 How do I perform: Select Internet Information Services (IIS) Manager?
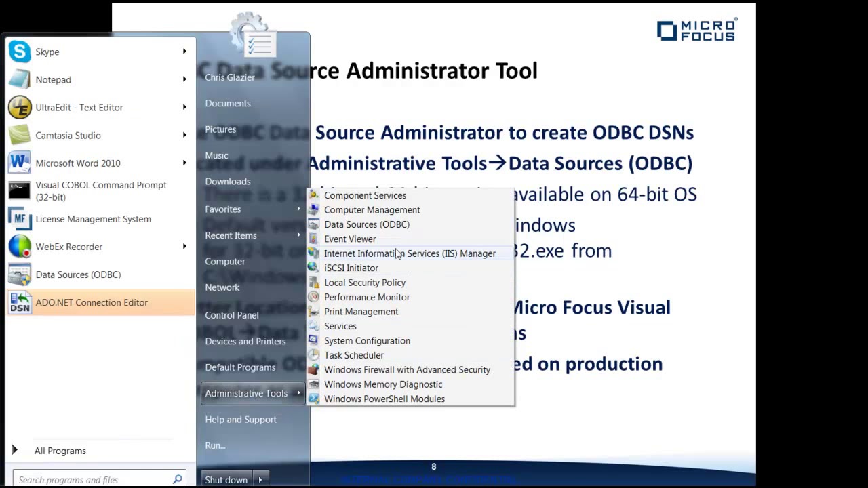click(410, 253)
